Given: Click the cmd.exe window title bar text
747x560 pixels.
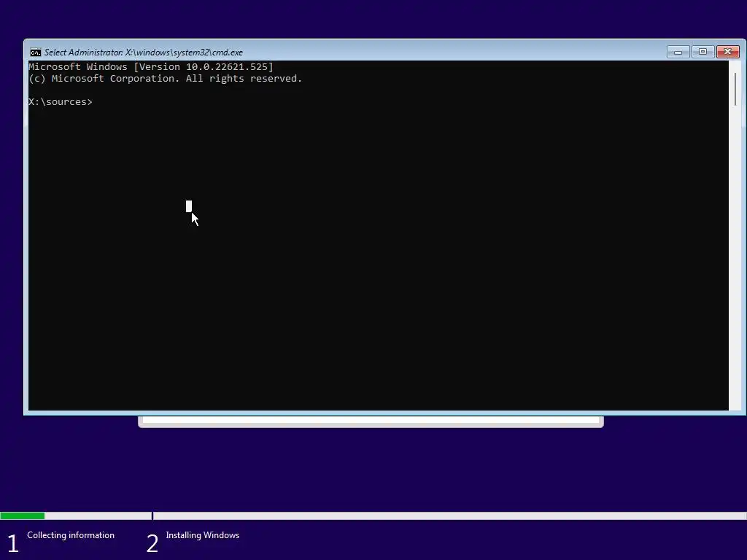Looking at the screenshot, I should coord(144,52).
